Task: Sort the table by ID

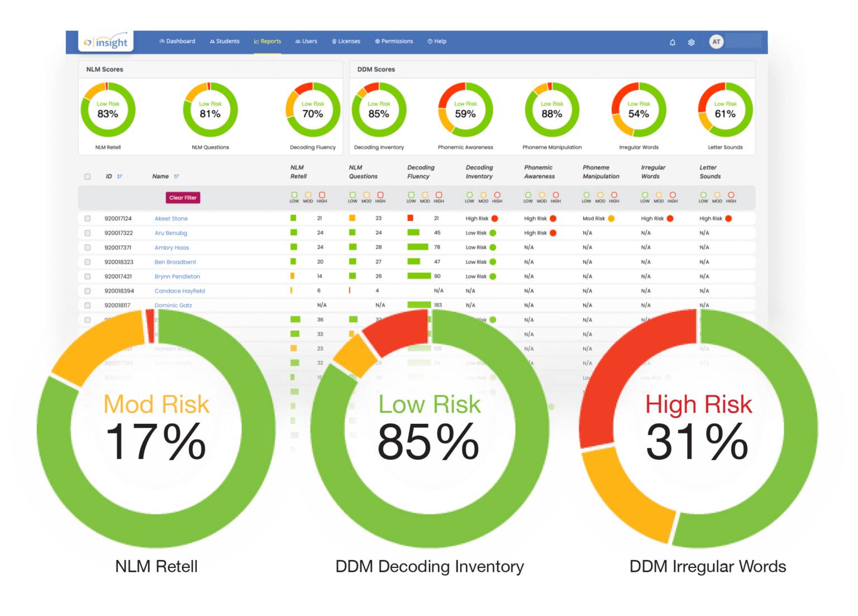Action: tap(120, 176)
